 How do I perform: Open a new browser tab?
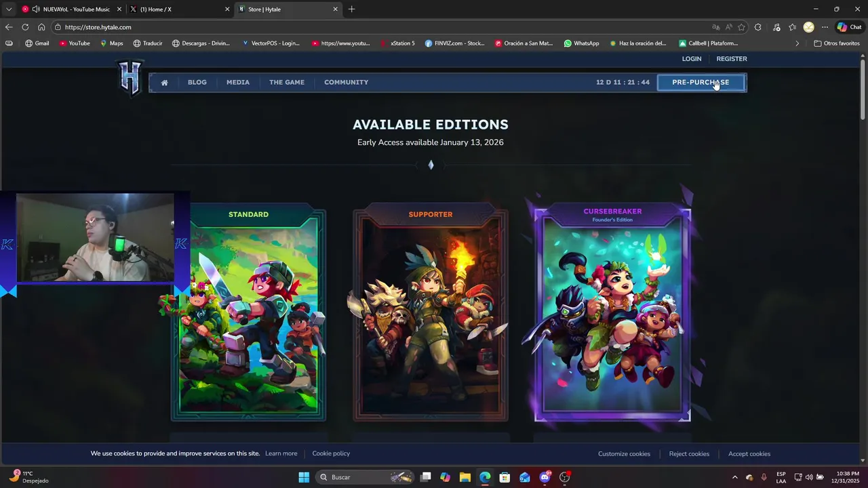tap(351, 9)
